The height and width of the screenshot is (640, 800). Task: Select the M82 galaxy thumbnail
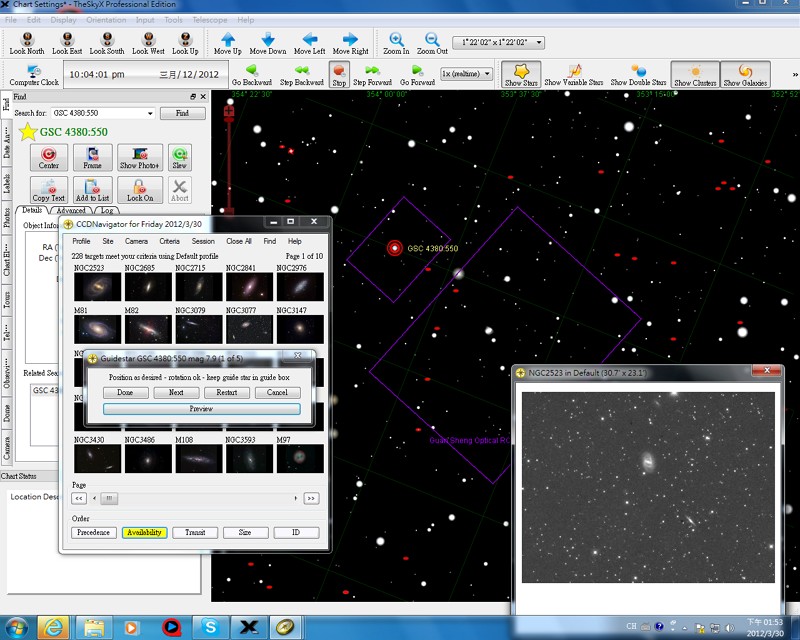(x=148, y=328)
